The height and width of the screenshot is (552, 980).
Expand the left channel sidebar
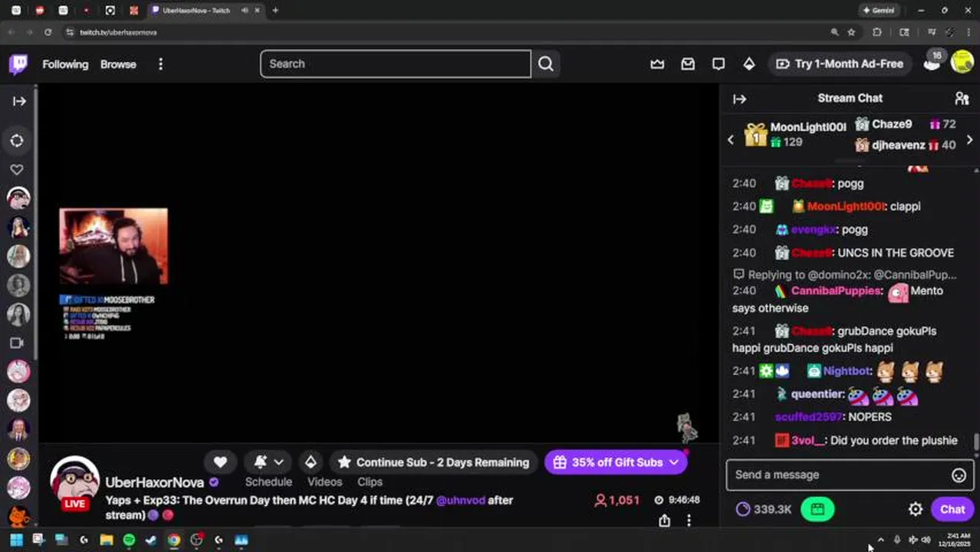[19, 100]
